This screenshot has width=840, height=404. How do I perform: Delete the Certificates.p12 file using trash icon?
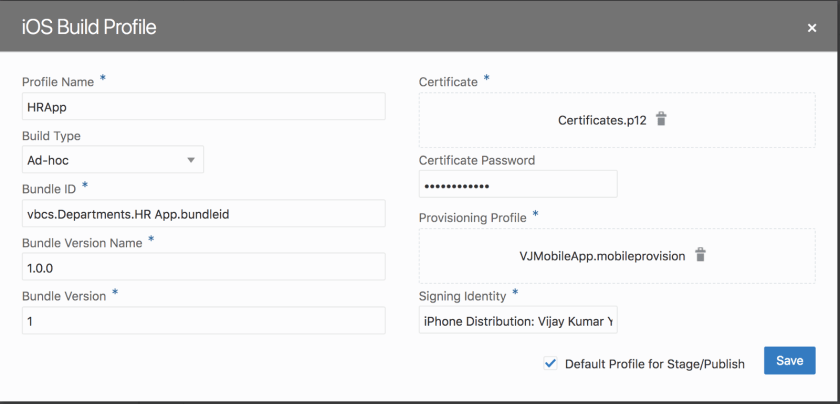point(661,119)
